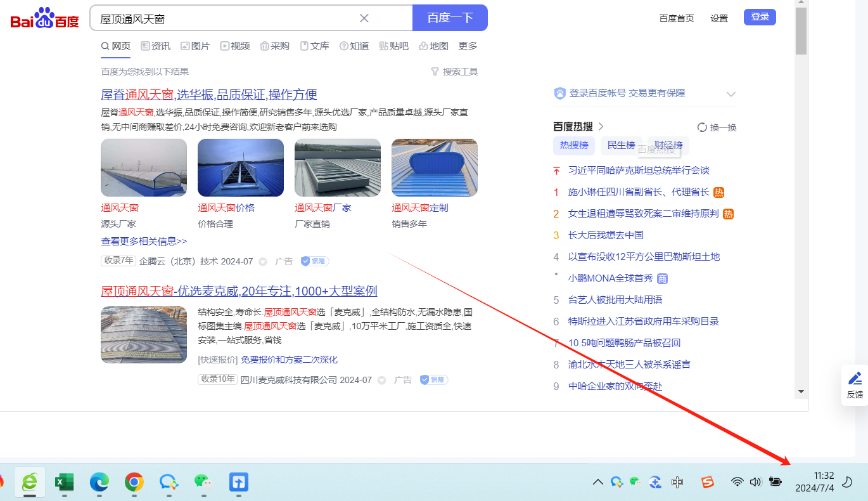Open the ad dropdown arrow beside 四川麦克威科技有限公司 2024-07
Screen dimensions: 868x501
tap(381, 380)
